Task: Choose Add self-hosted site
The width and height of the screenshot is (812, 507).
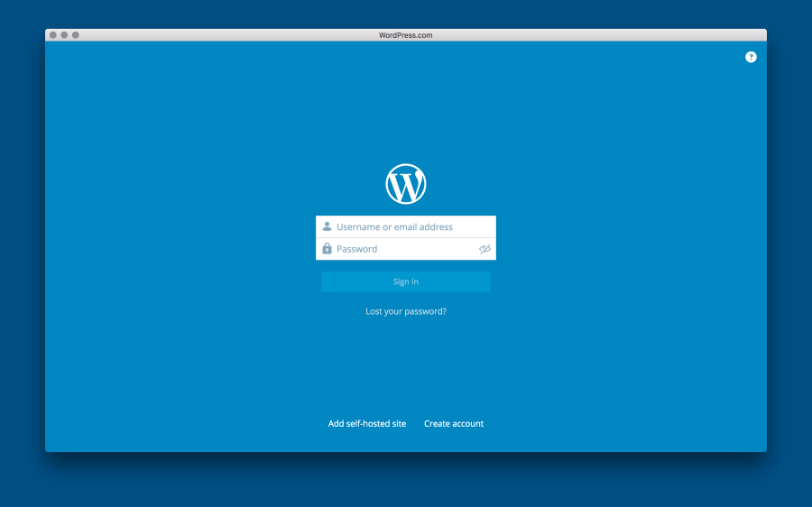Action: 366,424
